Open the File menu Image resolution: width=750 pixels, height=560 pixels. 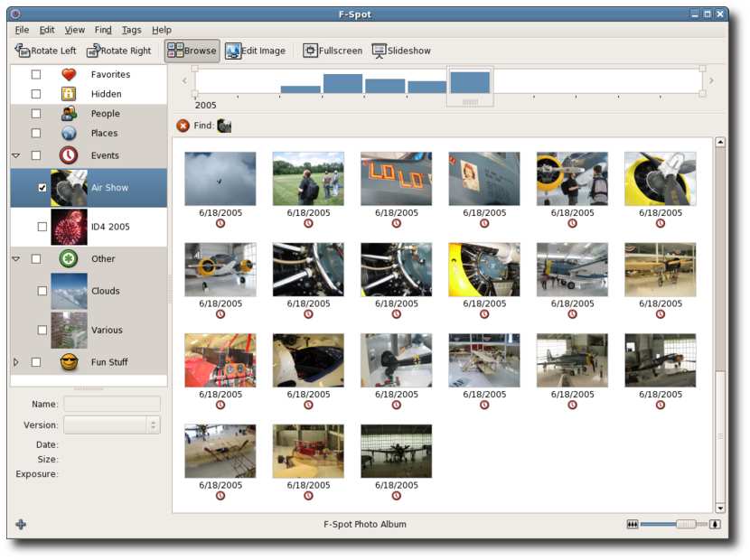click(x=22, y=30)
